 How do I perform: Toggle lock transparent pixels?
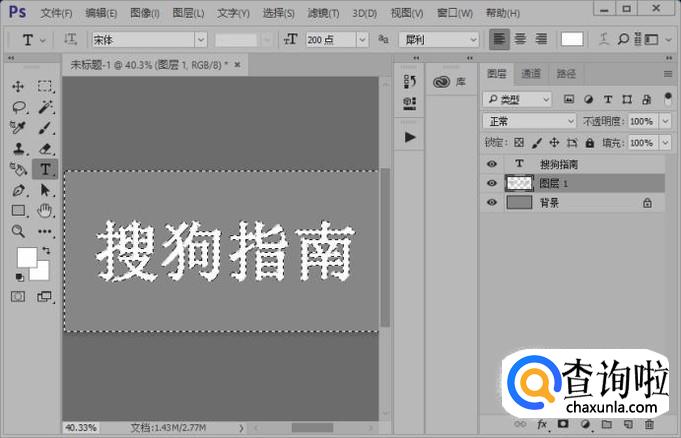coord(519,143)
